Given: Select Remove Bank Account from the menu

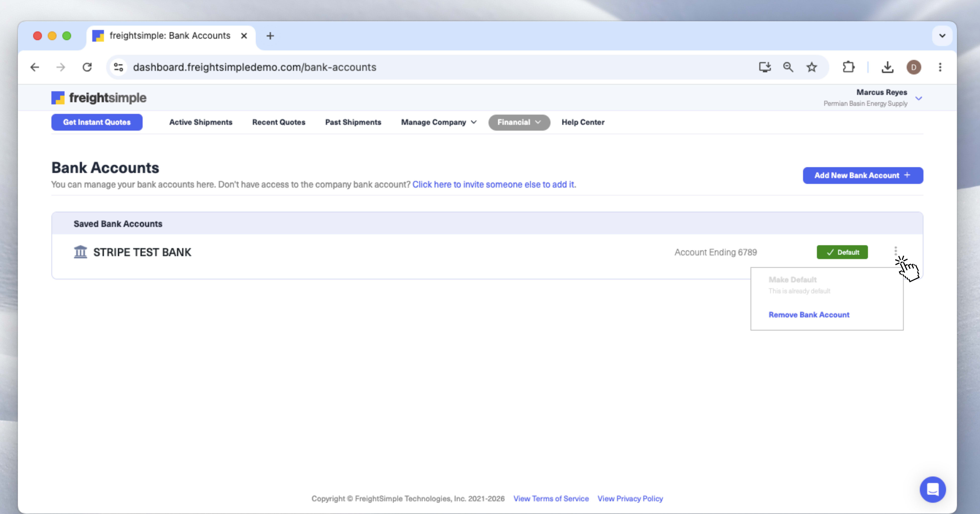Looking at the screenshot, I should 809,315.
